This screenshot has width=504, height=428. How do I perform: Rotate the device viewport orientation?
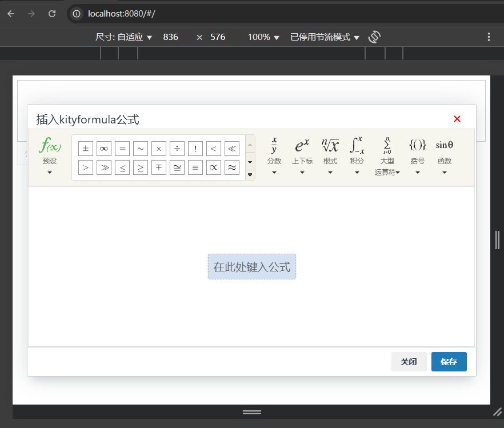click(x=374, y=37)
